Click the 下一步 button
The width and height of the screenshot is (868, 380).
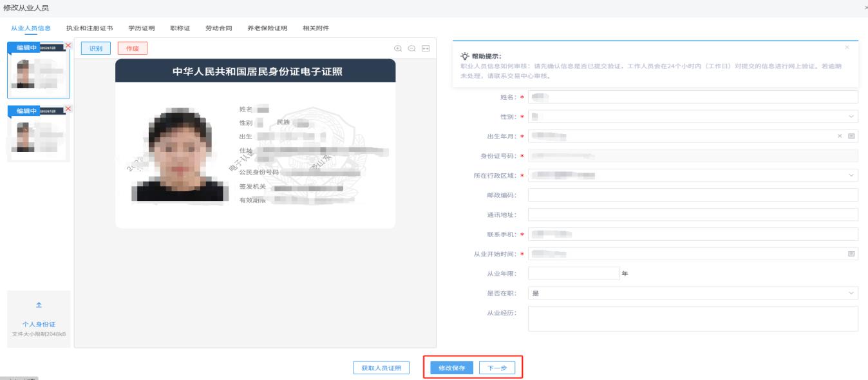(x=497, y=368)
